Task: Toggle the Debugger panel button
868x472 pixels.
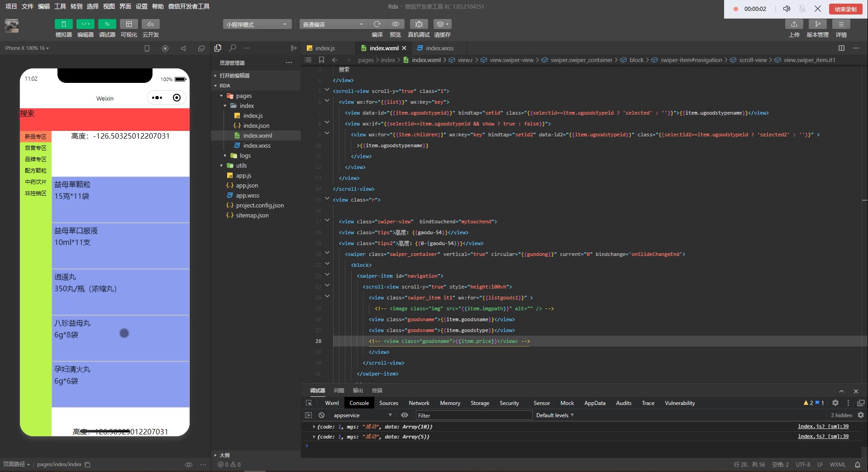Action: (107, 24)
